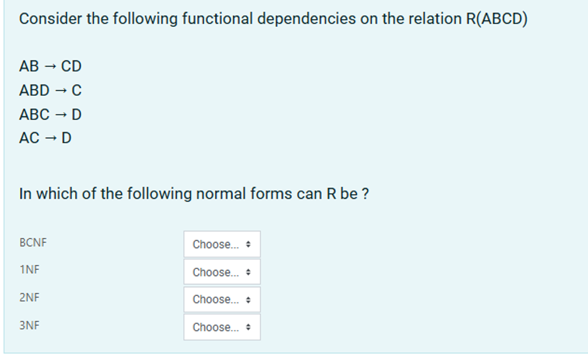Click the up-down arrow icon beside BCNF
This screenshot has height=364, width=588.
(x=248, y=245)
